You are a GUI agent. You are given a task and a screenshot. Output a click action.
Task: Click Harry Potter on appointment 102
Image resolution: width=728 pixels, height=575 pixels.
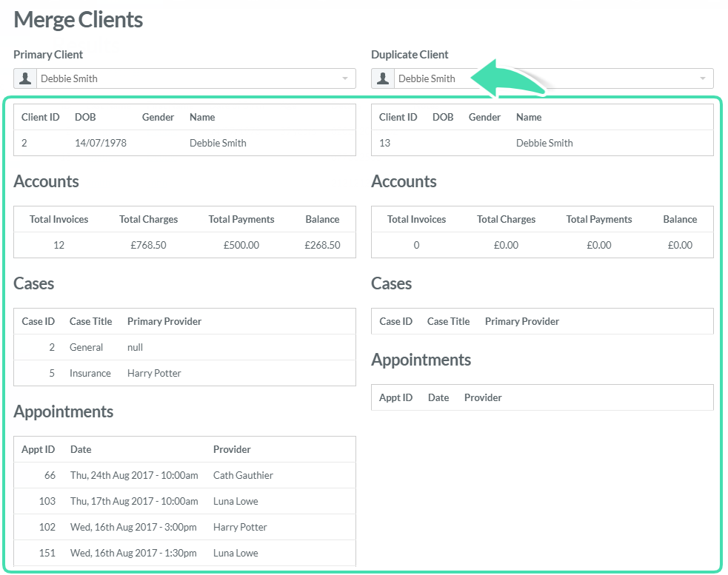pos(240,527)
